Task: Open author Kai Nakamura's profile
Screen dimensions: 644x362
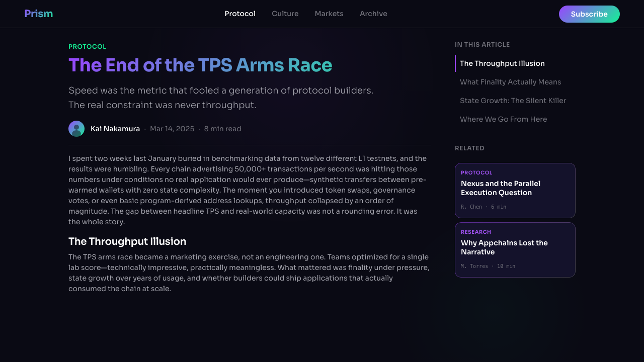Action: click(x=115, y=129)
